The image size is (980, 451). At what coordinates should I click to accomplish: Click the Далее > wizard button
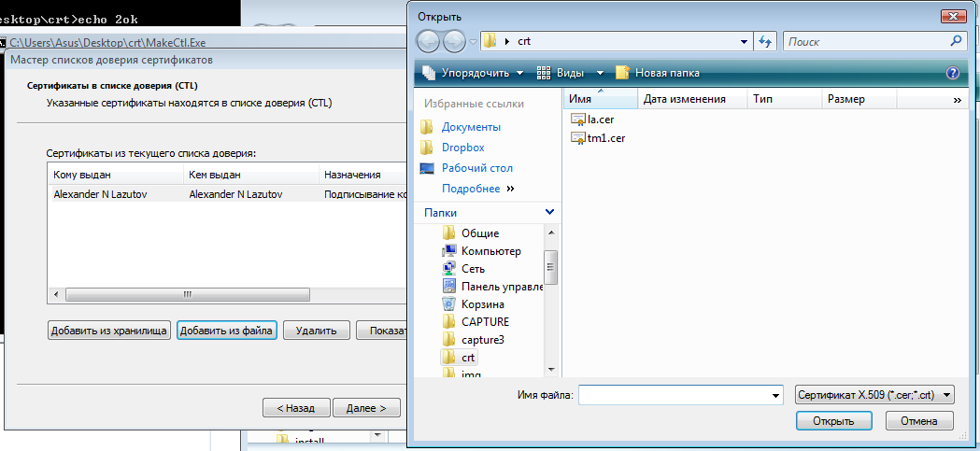click(366, 408)
